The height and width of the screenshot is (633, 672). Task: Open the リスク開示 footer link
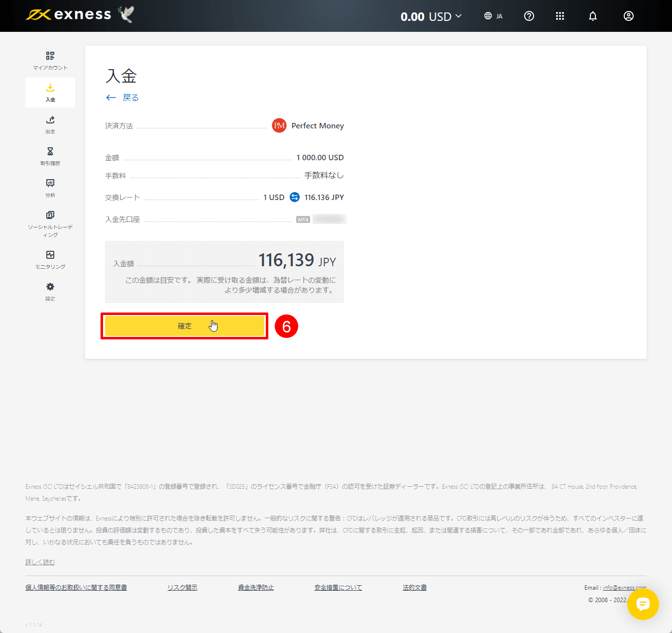click(182, 587)
